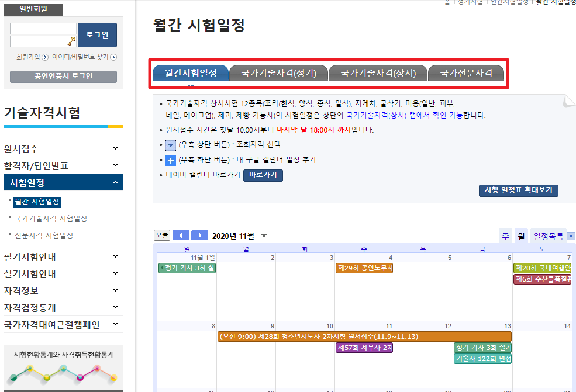Open the 조회자격 selection arrow icon
Image resolution: width=576 pixels, height=392 pixels.
[x=170, y=144]
